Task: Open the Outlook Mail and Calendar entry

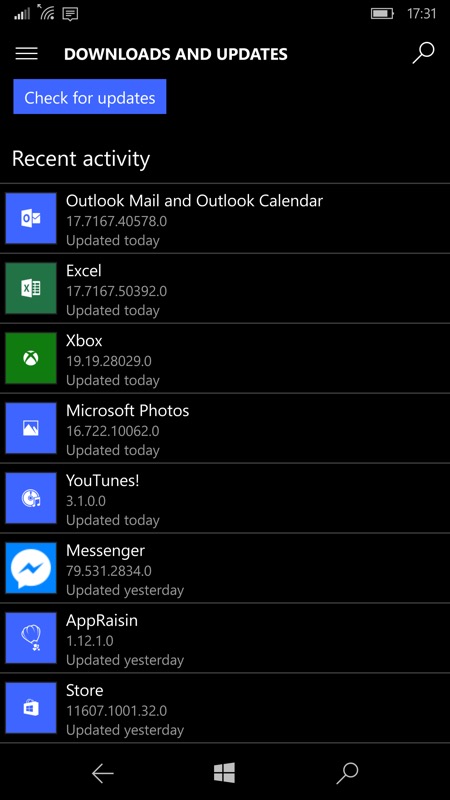Action: (225, 218)
